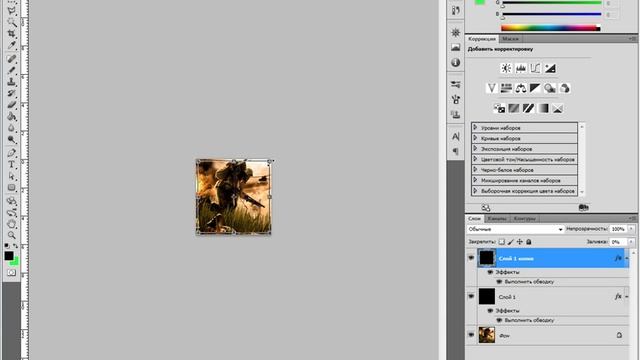Select the Dodge tool
Viewport: 640px width, 360px height.
(11, 140)
